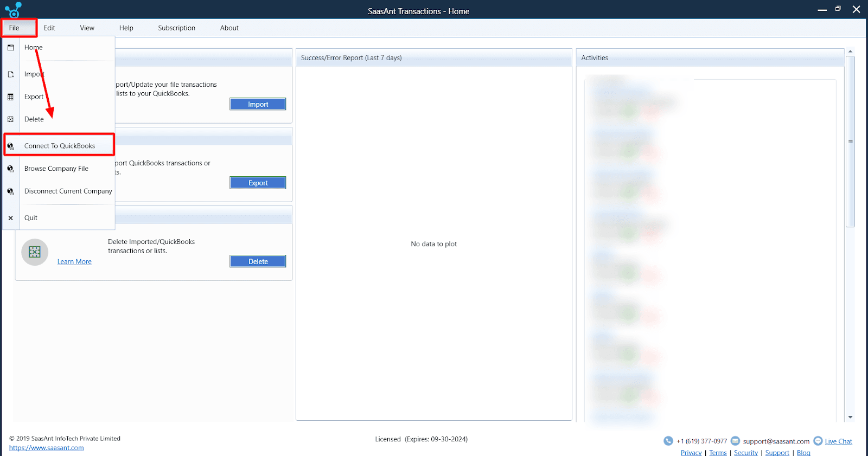Click the blue Import button
This screenshot has height=456, width=868.
[x=258, y=104]
